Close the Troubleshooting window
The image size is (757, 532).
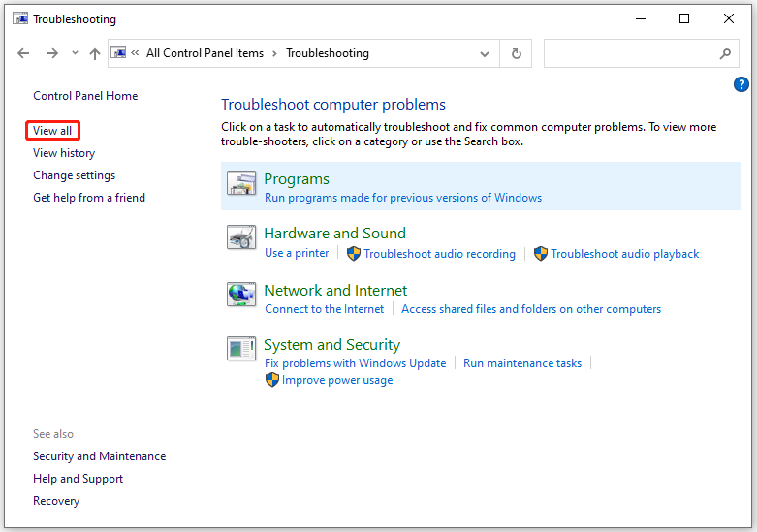coord(729,18)
